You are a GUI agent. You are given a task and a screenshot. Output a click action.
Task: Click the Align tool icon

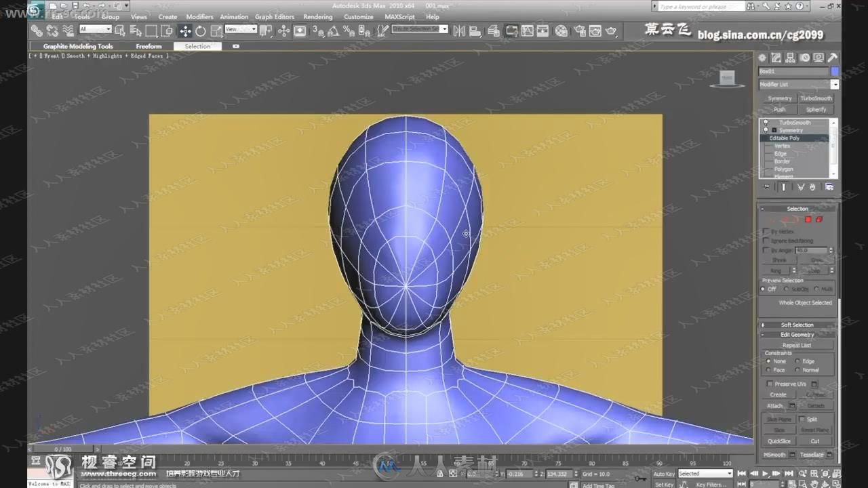(474, 30)
